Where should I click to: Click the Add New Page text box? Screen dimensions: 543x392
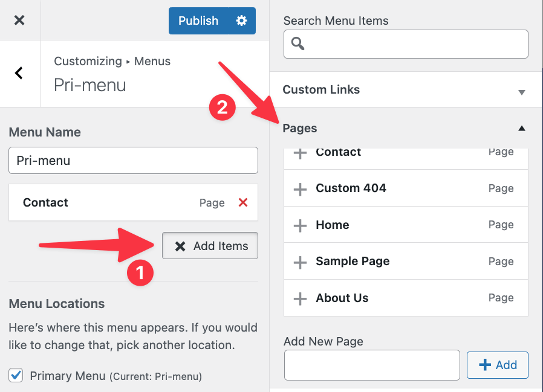(x=371, y=365)
